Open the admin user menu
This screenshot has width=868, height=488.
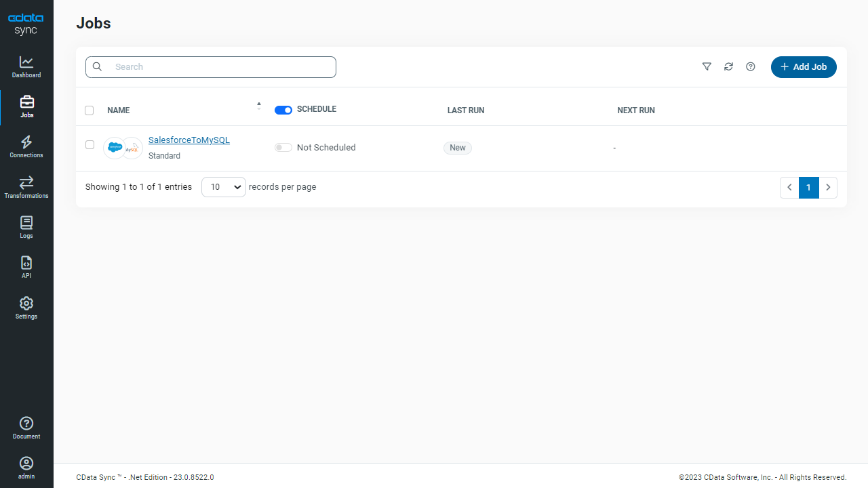[x=26, y=468]
